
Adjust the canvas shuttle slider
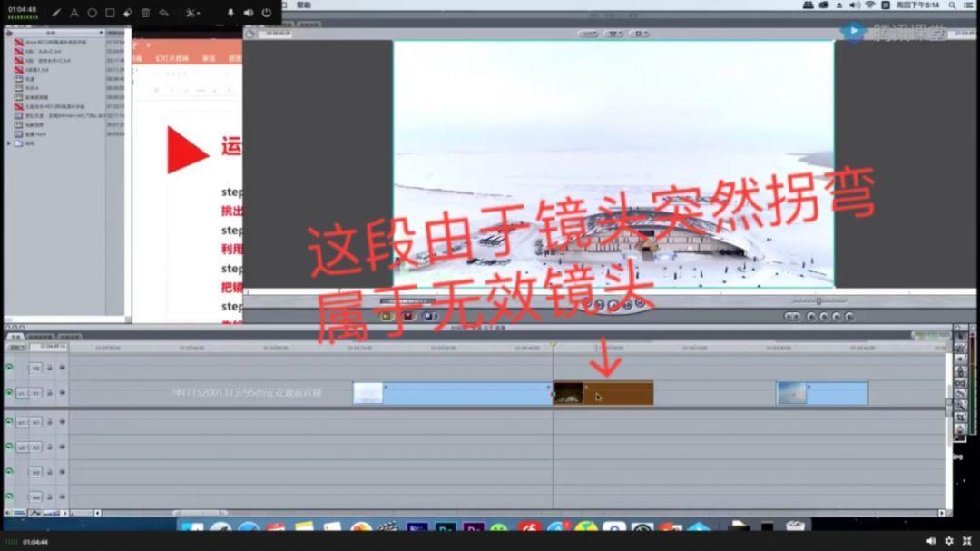[818, 301]
